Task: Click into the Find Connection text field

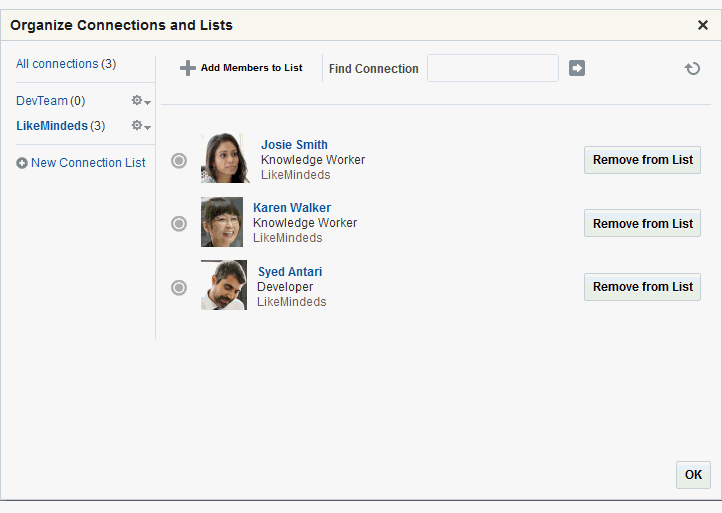Action: pyautogui.click(x=492, y=68)
